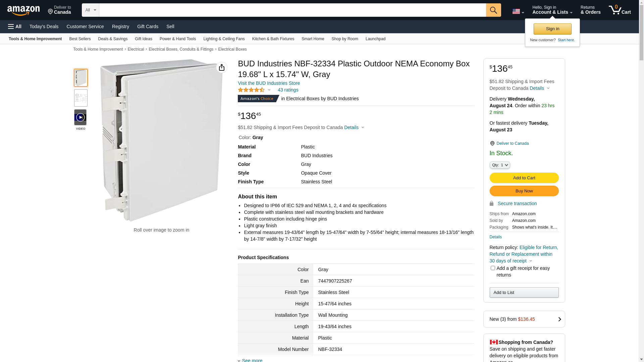
Task: Open the Qty quantity dropdown
Action: 499,165
